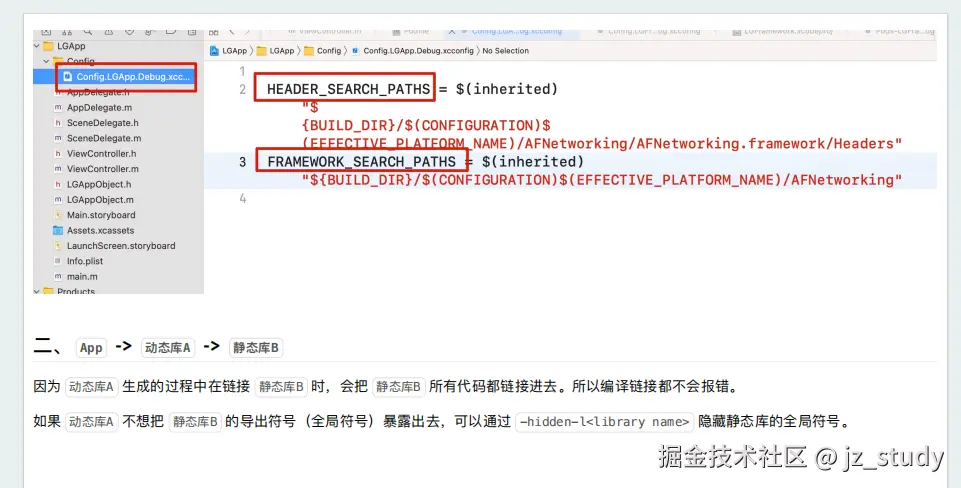Screen dimensions: 961x488
Task: Click line number 4 in the gutter
Action: [x=243, y=198]
